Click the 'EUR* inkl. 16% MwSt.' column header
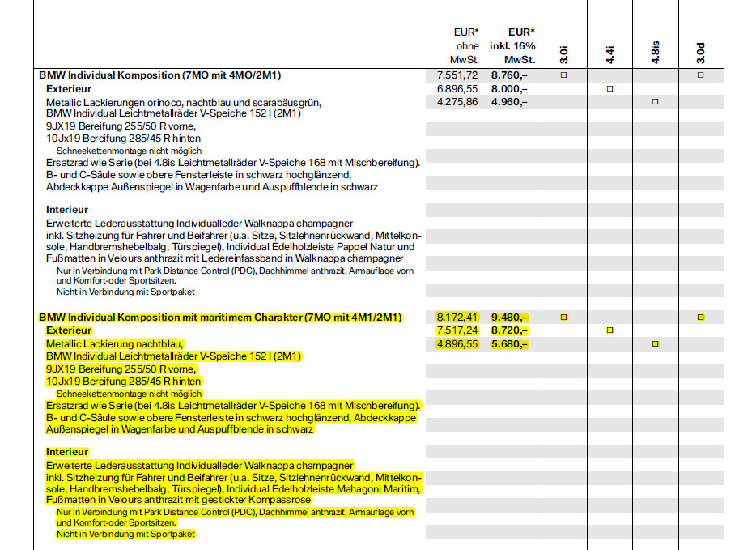Viewport: 756px width, 550px height. [512, 46]
